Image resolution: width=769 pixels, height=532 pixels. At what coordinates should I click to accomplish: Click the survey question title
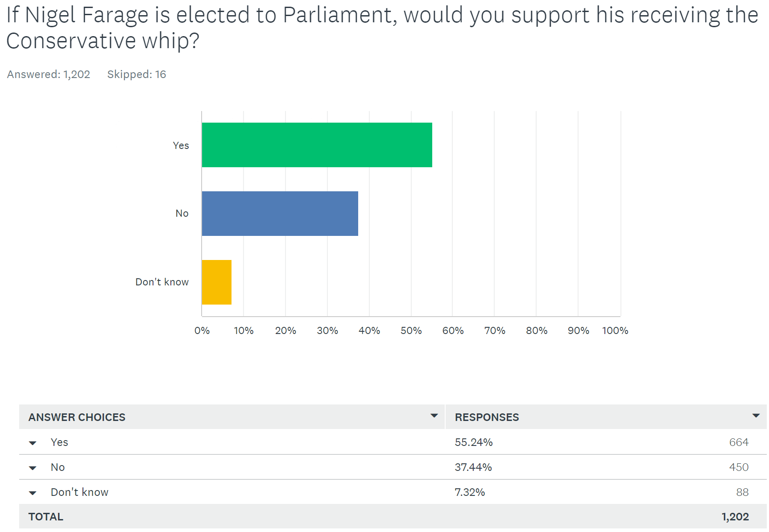(x=382, y=28)
